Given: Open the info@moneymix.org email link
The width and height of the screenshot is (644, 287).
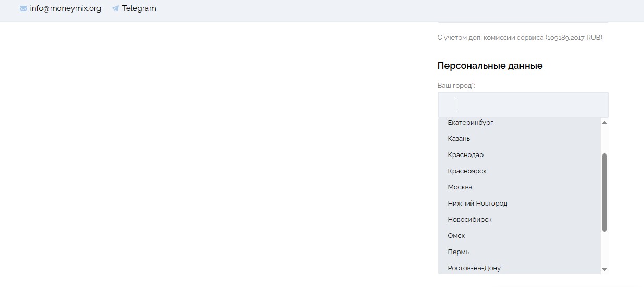Looking at the screenshot, I should coord(65,8).
